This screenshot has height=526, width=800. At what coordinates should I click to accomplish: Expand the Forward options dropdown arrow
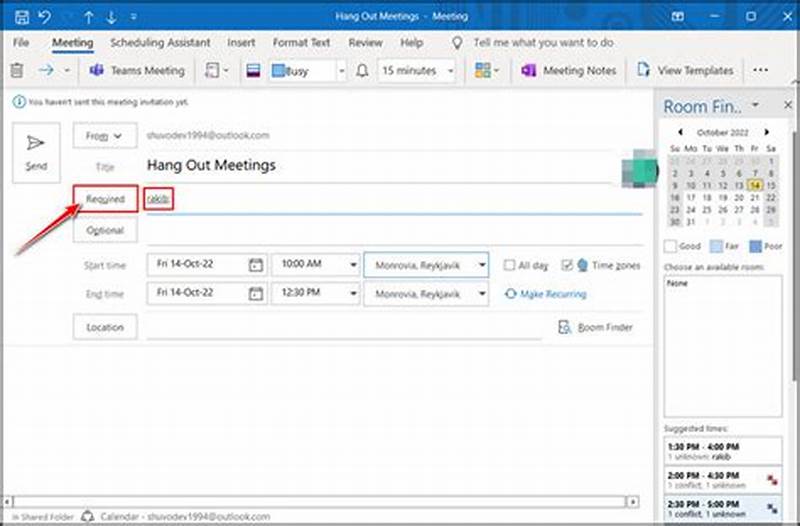[x=67, y=70]
